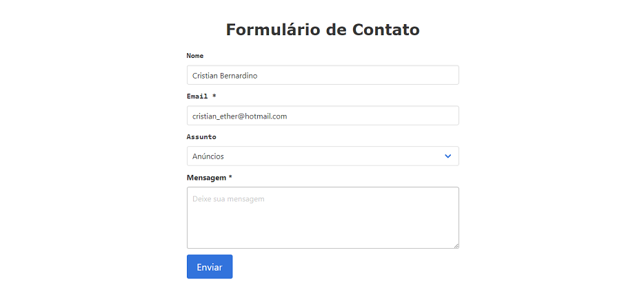Click the textarea resize handle corner

tap(455, 245)
